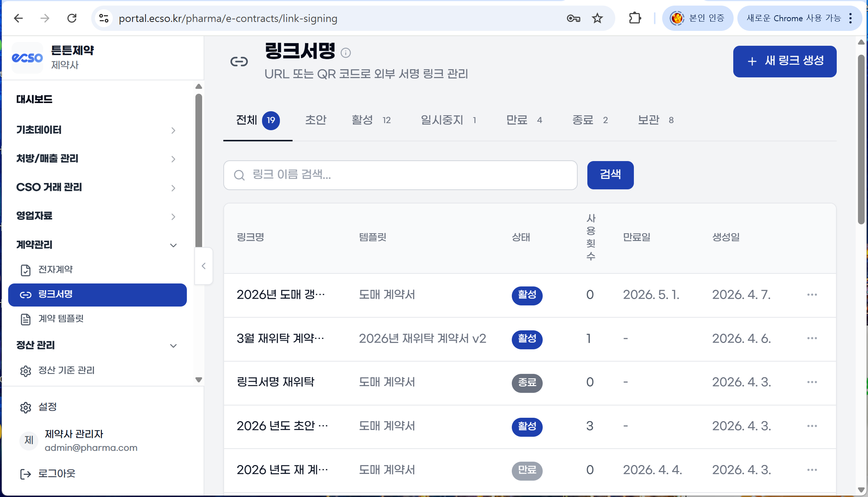Bookmark this page with star icon
The height and width of the screenshot is (497, 868).
point(597,18)
